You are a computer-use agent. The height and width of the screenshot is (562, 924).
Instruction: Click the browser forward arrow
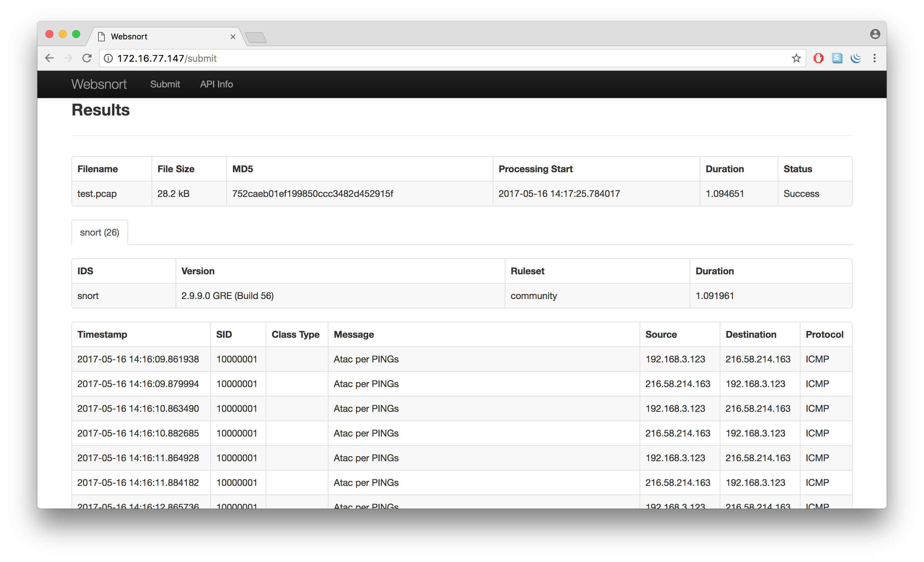click(68, 58)
